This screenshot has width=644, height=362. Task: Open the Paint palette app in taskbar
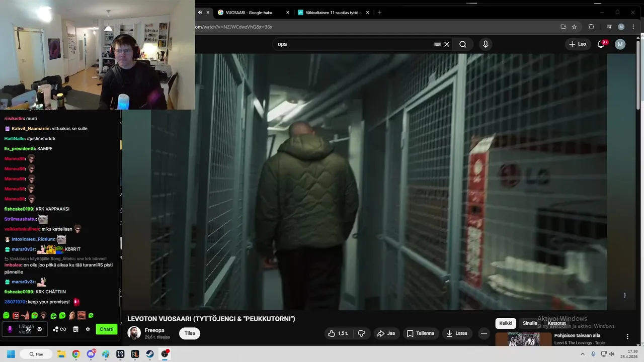pyautogui.click(x=105, y=354)
